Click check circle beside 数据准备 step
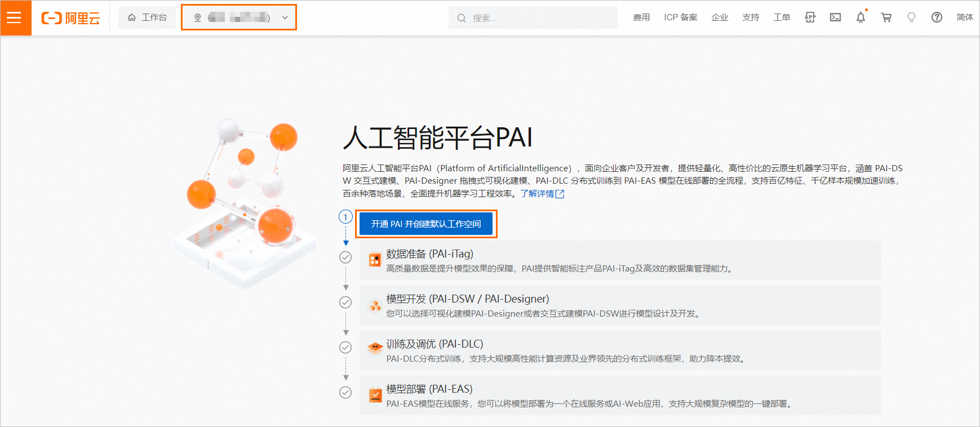This screenshot has width=980, height=427. (345, 257)
